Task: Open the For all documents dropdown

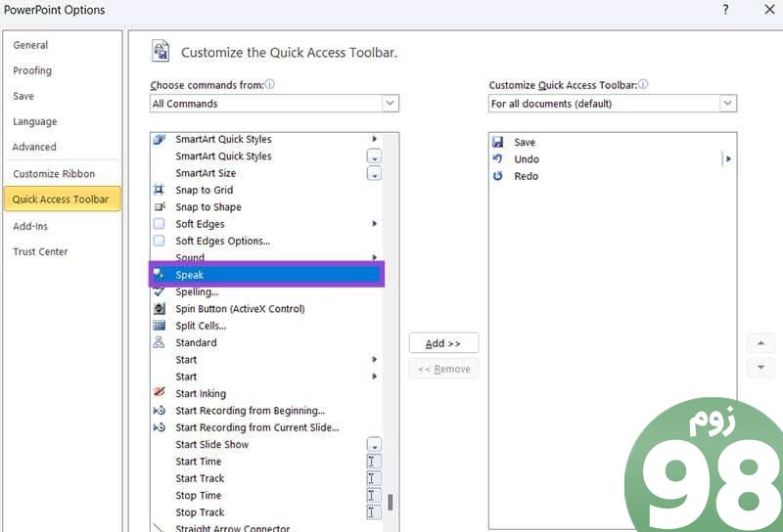Action: [x=727, y=104]
